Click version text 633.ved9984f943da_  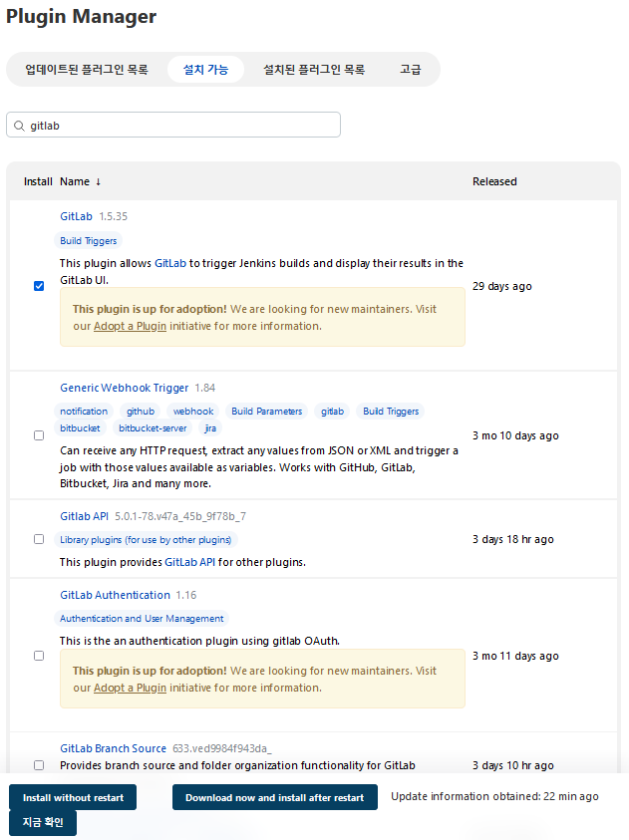coord(222,748)
